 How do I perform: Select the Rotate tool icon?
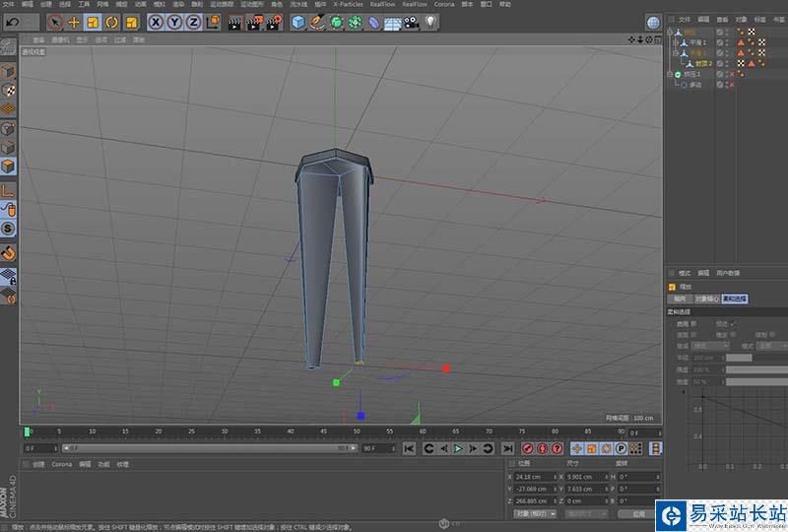pos(111,22)
